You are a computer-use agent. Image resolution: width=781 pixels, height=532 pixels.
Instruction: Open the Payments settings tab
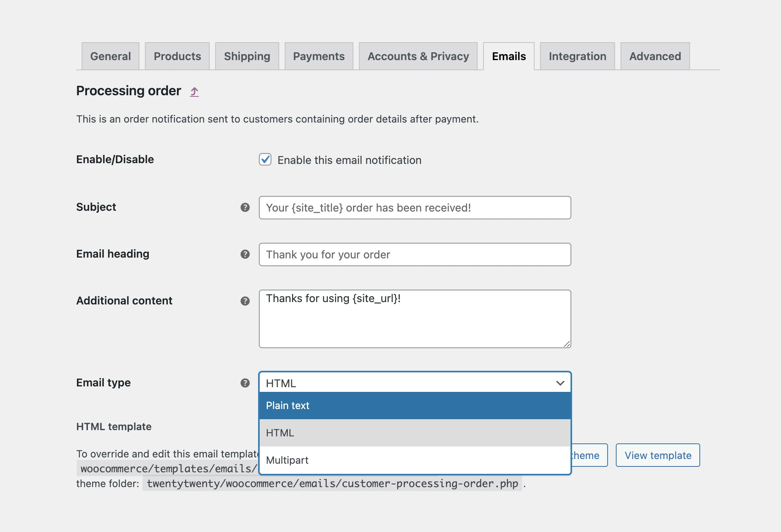pyautogui.click(x=319, y=56)
